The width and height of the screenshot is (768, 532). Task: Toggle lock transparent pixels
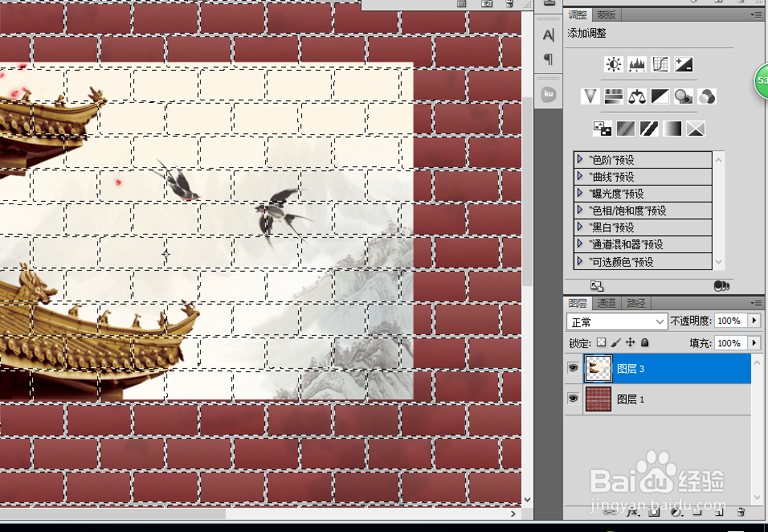pos(601,342)
